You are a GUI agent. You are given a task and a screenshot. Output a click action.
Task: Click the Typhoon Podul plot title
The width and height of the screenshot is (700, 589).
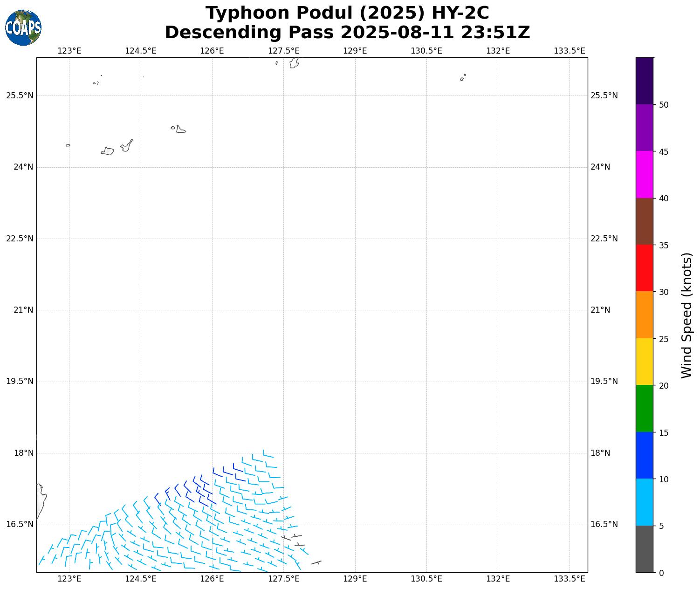347,23
